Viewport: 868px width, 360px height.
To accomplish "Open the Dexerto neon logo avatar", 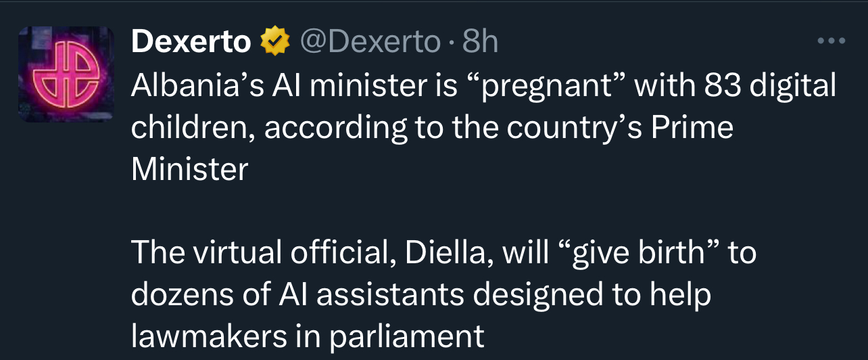I will [x=66, y=74].
